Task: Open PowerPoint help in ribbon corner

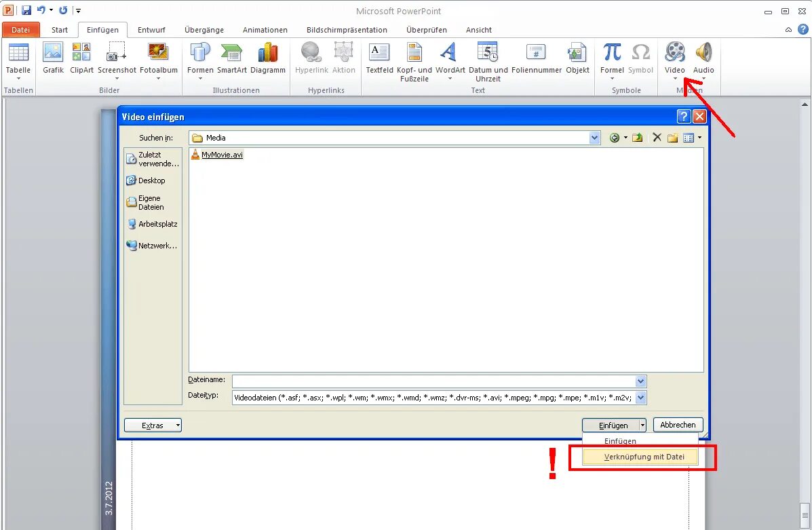Action: (x=803, y=30)
